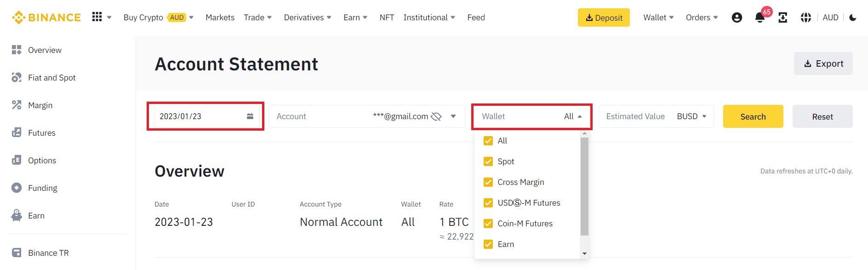Click the wallet dropdown scrollbar thumb
This screenshot has width=868, height=270.
pyautogui.click(x=584, y=186)
